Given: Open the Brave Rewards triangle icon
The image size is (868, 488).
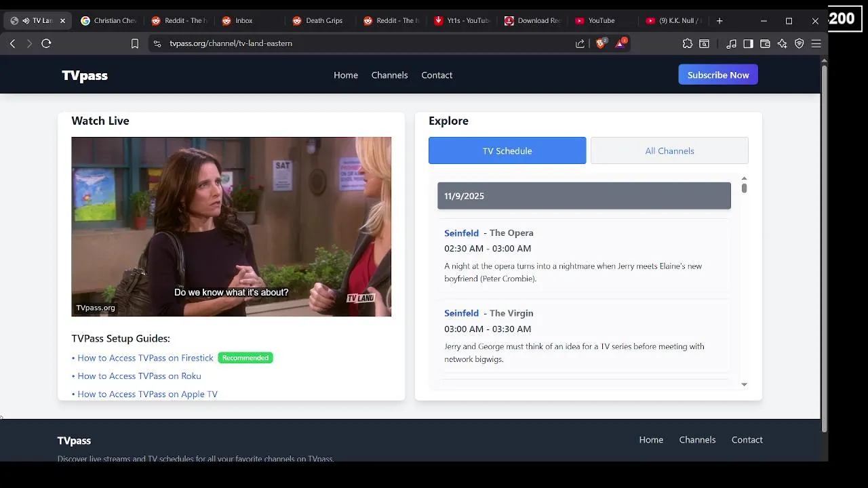Looking at the screenshot, I should (x=620, y=43).
